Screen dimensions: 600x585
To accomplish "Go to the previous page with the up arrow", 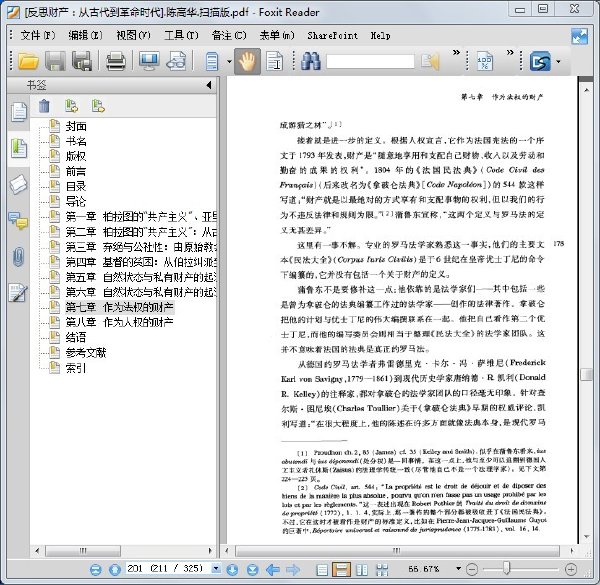I will 115,570.
